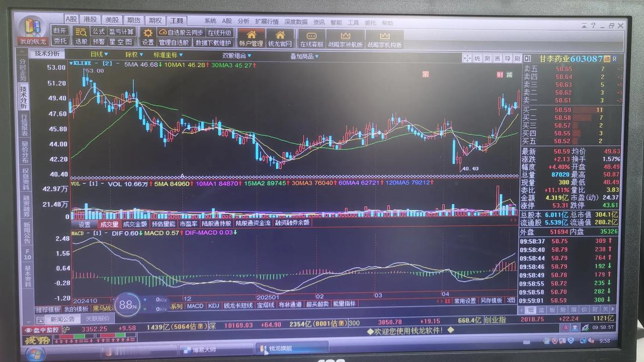Click 另存模板 button
644x362 pixels.
(492, 301)
